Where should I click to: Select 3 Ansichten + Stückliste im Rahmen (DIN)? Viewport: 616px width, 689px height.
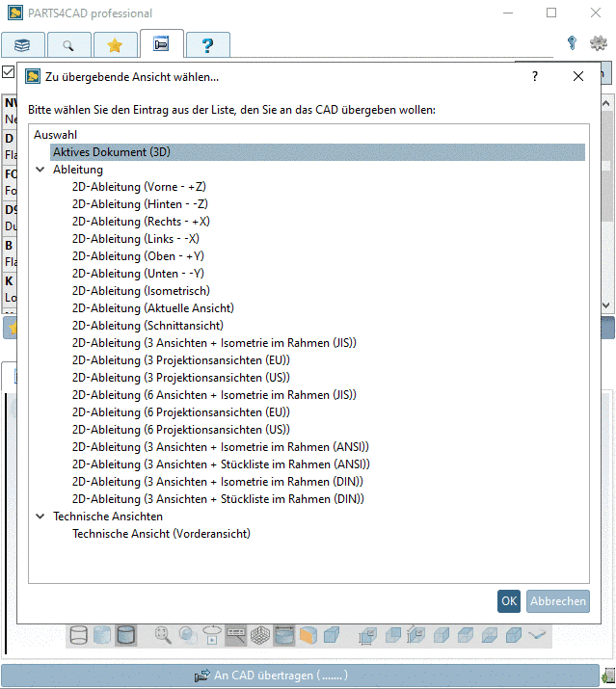[x=218, y=499]
